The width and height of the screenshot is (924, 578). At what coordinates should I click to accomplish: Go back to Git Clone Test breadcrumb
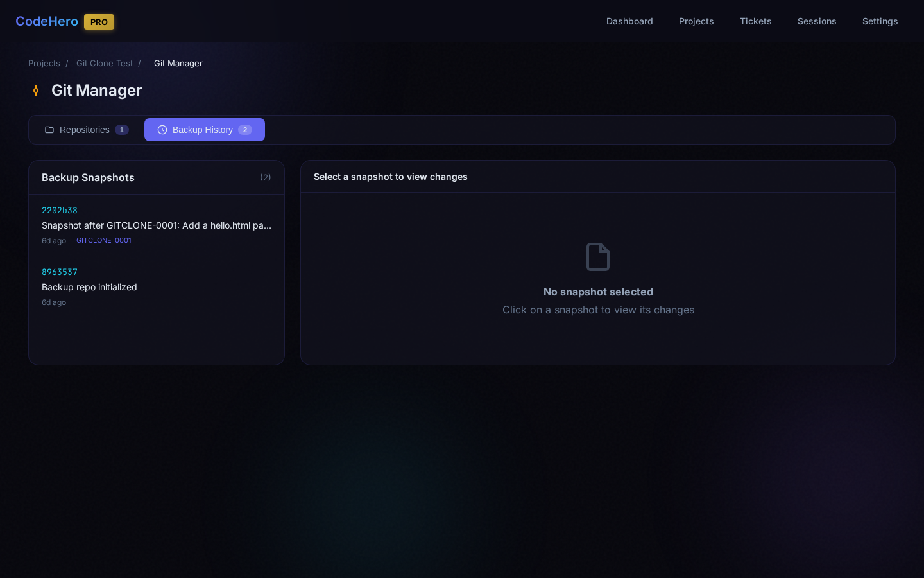coord(105,63)
